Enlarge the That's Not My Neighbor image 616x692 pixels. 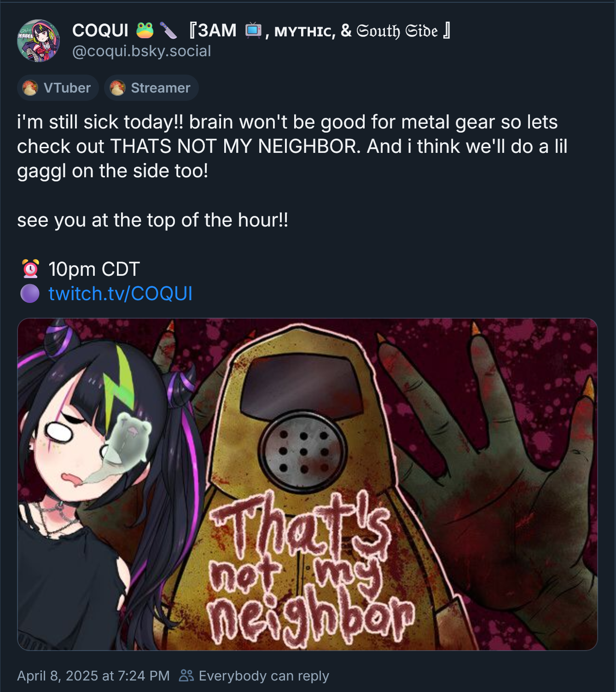pos(308,484)
